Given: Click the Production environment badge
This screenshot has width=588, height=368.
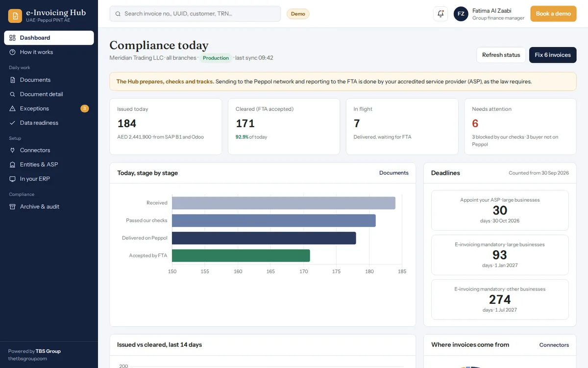Looking at the screenshot, I should click(216, 58).
